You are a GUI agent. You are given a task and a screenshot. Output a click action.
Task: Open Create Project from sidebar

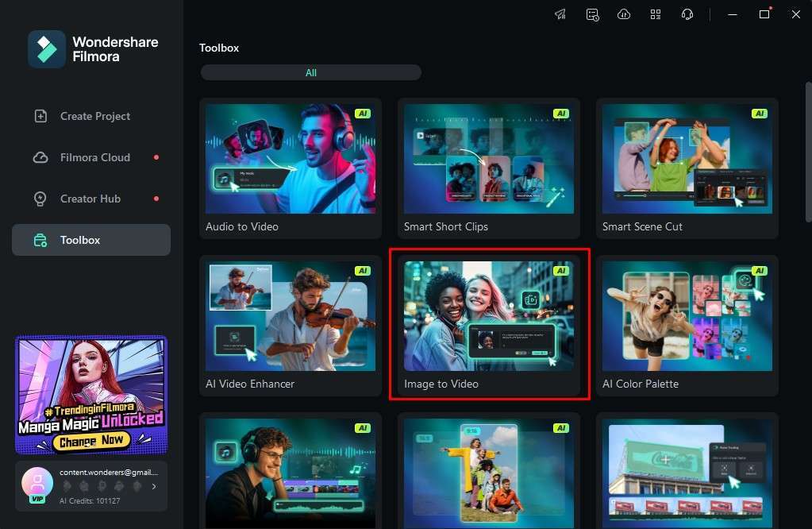tap(91, 116)
